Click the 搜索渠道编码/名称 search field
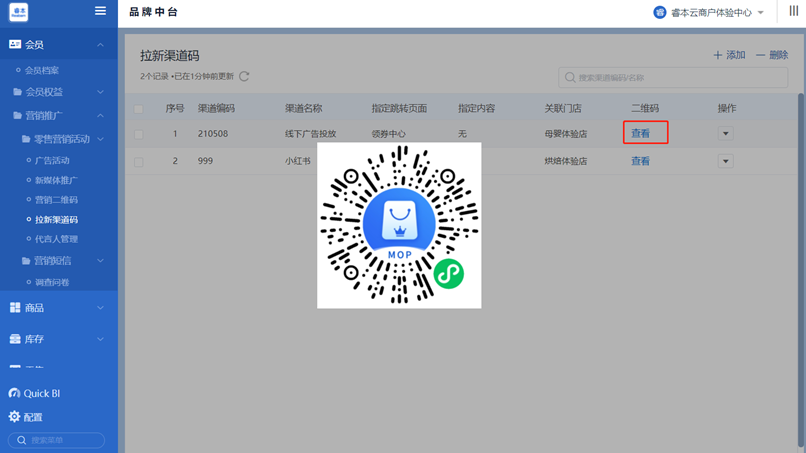 [673, 78]
